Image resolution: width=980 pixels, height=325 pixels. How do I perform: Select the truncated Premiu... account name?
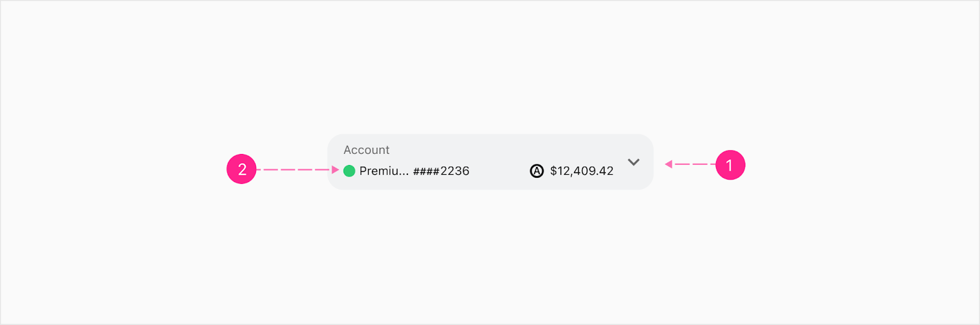[384, 171]
